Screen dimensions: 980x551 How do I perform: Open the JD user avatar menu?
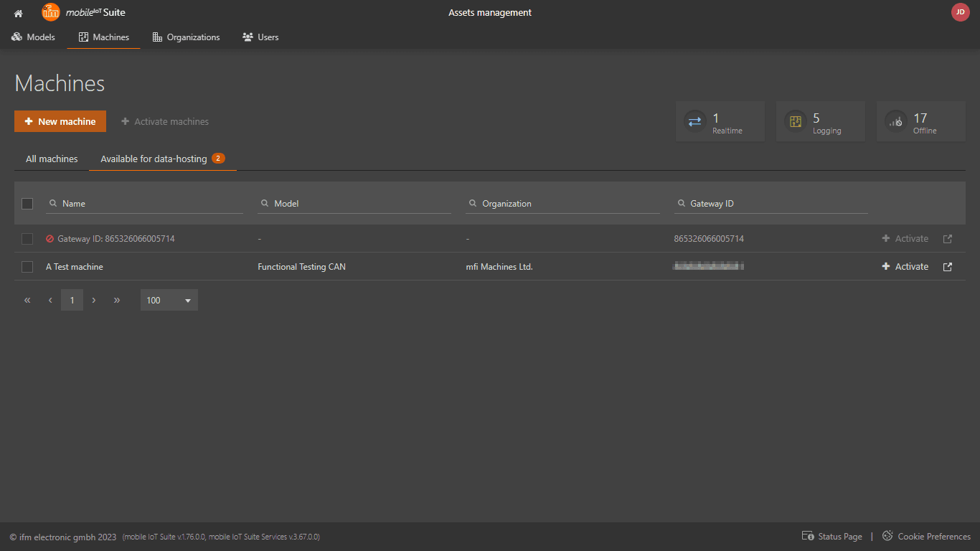(960, 12)
